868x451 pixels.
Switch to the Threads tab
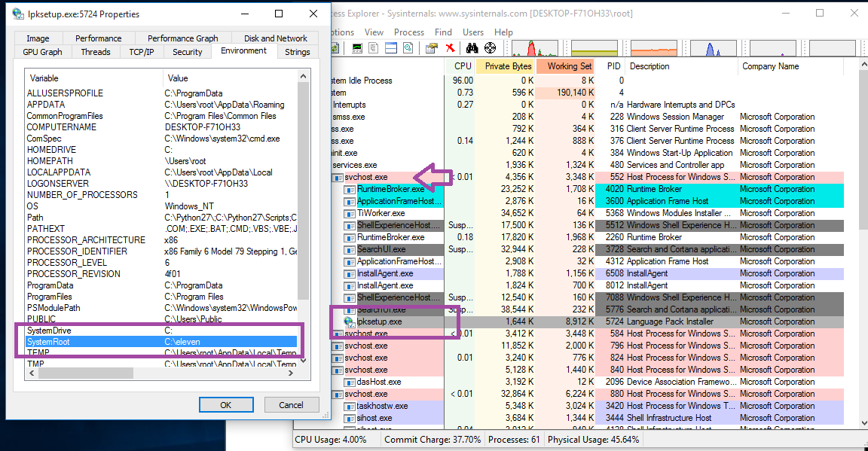pos(96,52)
